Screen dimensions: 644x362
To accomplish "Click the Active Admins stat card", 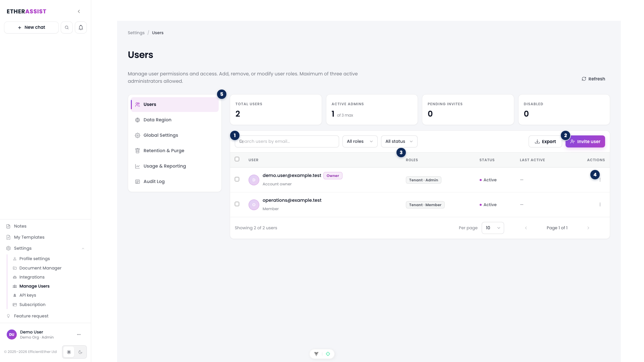I will click(x=372, y=110).
